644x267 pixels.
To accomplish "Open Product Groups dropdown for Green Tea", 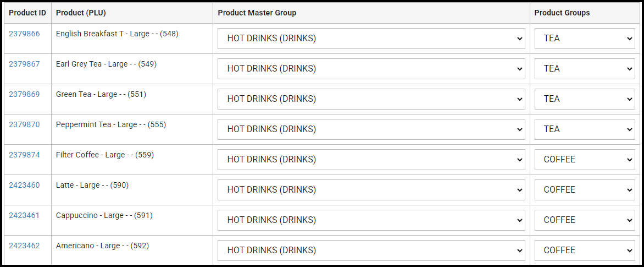I will click(584, 99).
